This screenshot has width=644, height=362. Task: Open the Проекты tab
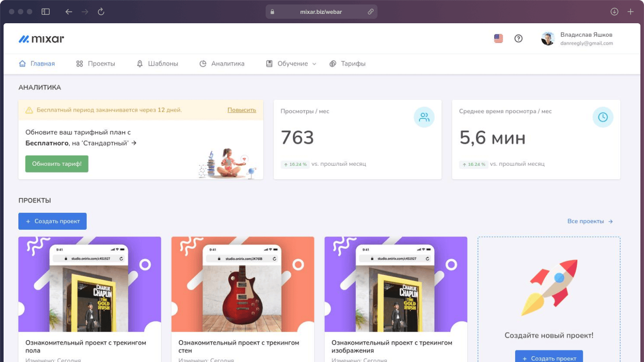click(x=96, y=64)
